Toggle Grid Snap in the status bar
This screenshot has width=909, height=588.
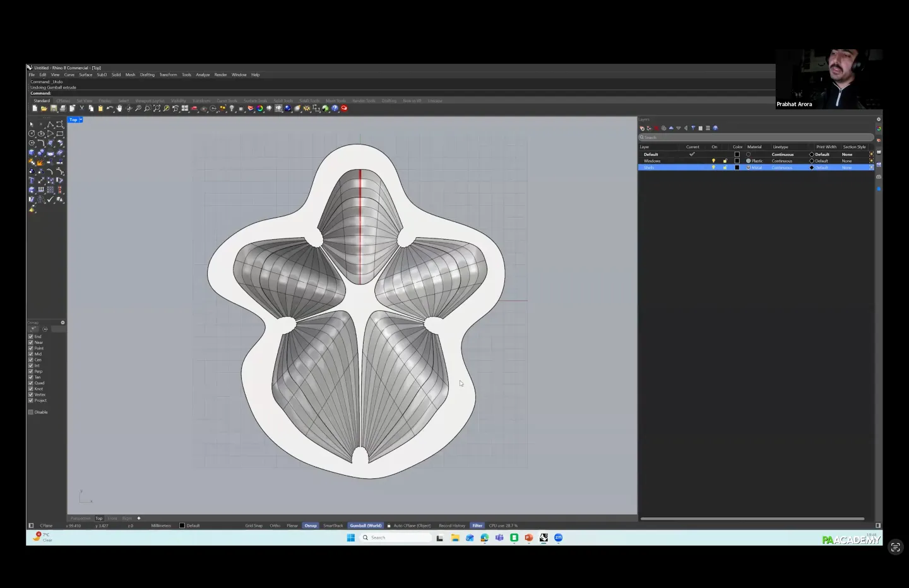254,526
